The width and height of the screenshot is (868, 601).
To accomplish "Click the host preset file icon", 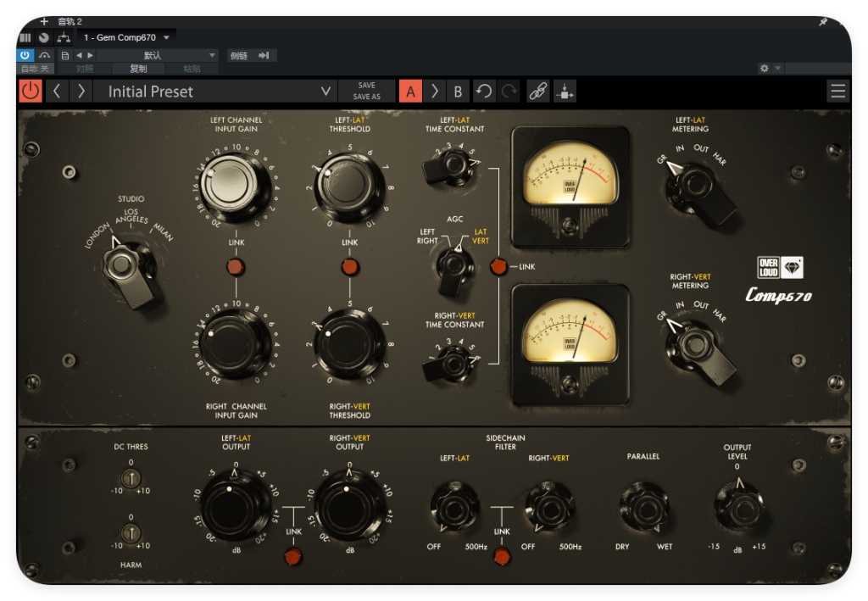I will tap(65, 55).
